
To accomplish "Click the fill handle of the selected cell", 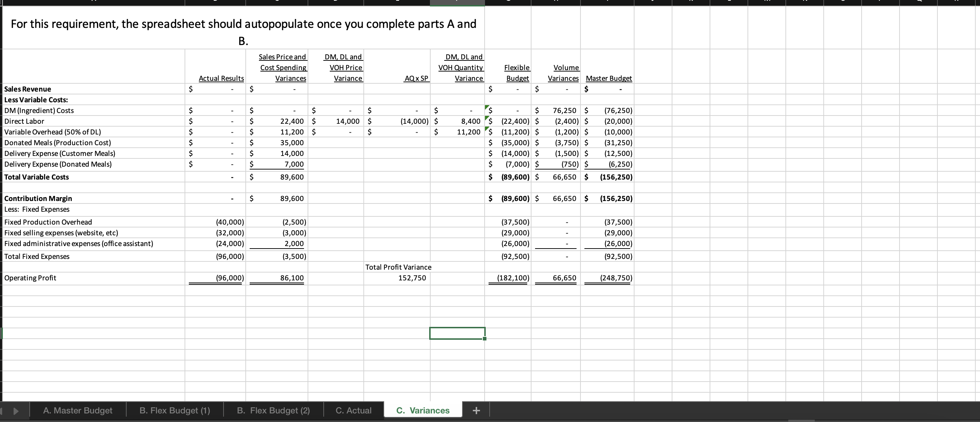I will [484, 339].
